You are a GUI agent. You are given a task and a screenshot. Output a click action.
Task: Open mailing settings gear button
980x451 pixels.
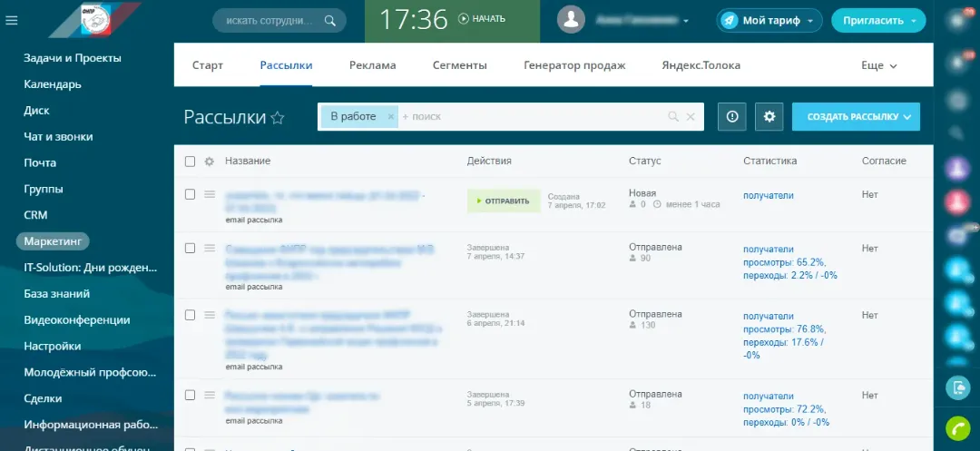[x=769, y=117]
